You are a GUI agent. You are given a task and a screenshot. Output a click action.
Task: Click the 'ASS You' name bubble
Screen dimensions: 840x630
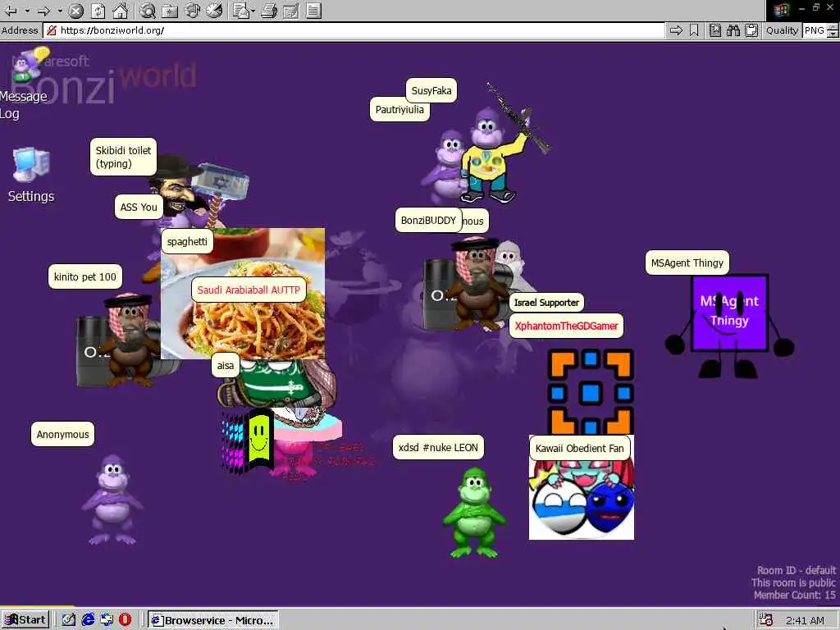point(139,208)
